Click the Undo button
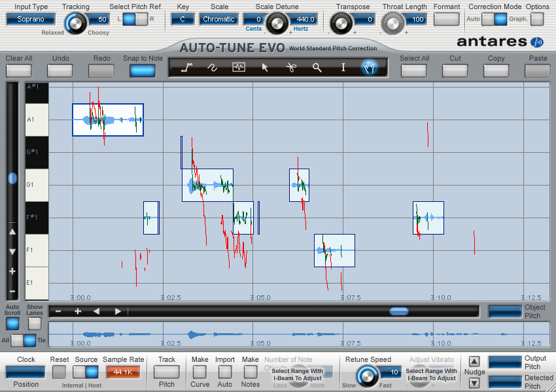556x392 pixels. tap(60, 71)
